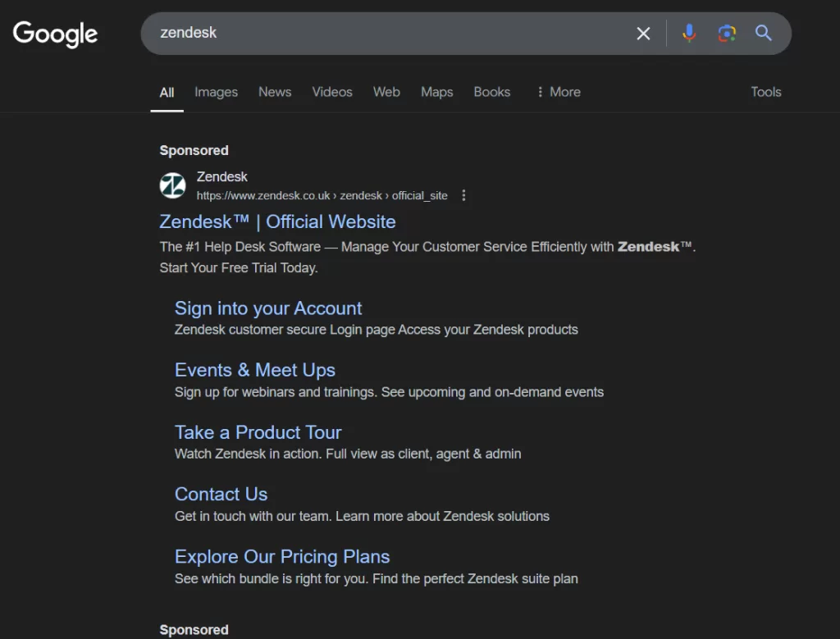840x639 pixels.
Task: Click 'Get in touch with our team' text
Action: (362, 516)
